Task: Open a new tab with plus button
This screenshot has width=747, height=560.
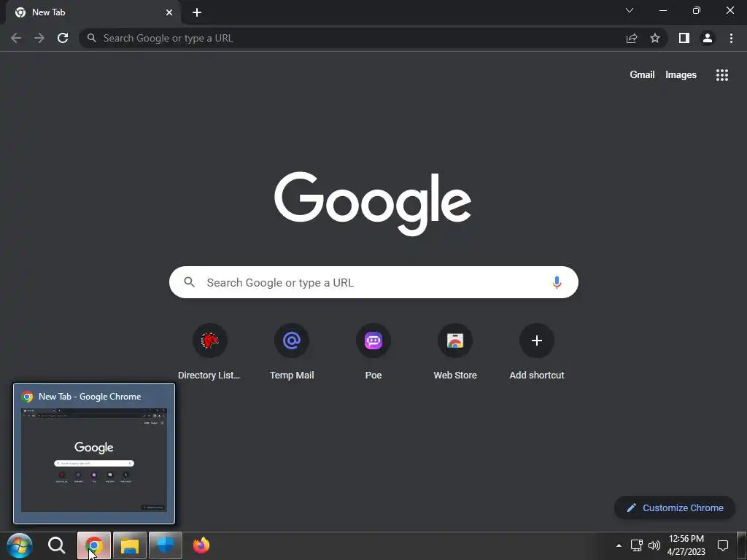Action: (197, 12)
